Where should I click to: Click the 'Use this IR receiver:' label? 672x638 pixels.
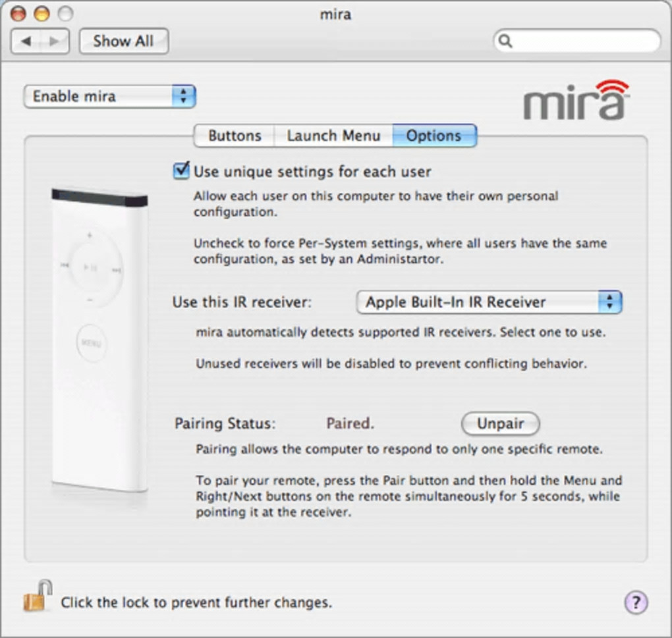click(242, 302)
